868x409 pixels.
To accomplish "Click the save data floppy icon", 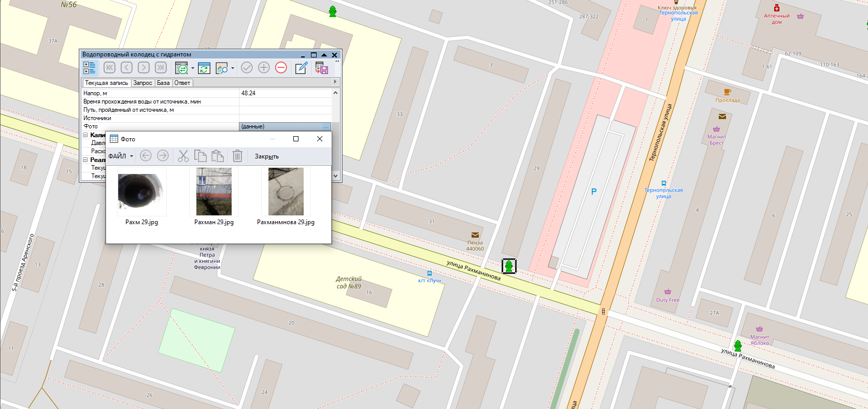I will pos(321,68).
